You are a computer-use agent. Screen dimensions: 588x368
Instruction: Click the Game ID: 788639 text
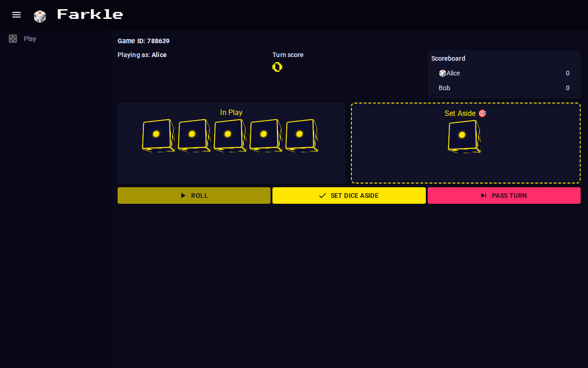coord(143,41)
